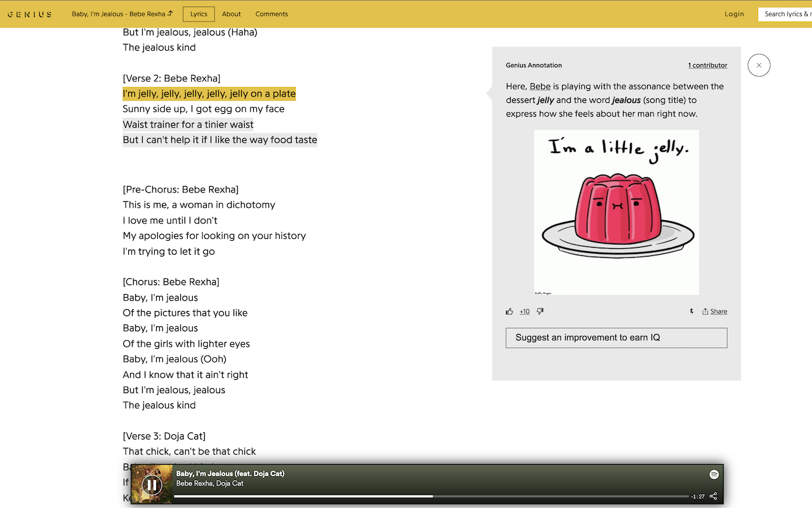Pause the Spotify player
This screenshot has height=508, width=812.
152,485
